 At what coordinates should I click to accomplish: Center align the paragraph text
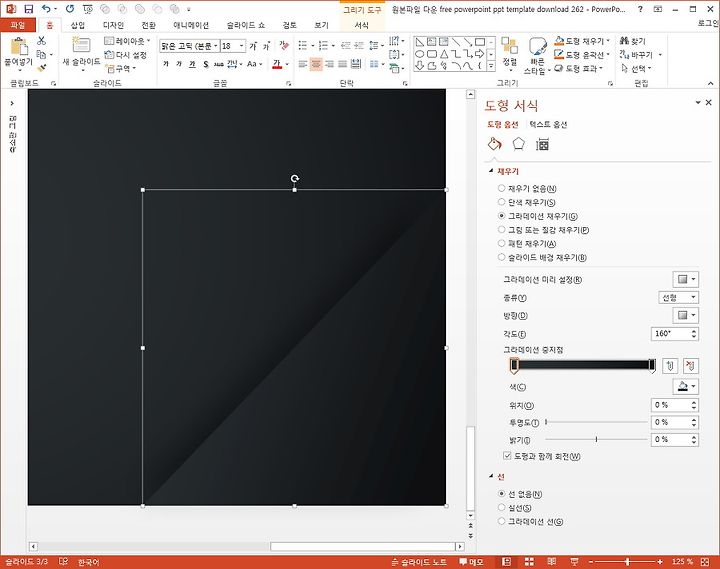[x=316, y=64]
